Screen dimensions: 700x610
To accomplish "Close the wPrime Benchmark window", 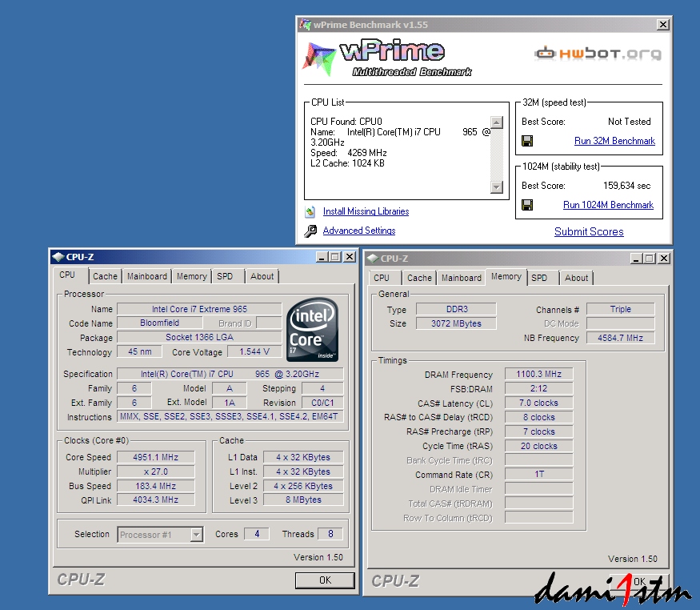I will coord(663,25).
